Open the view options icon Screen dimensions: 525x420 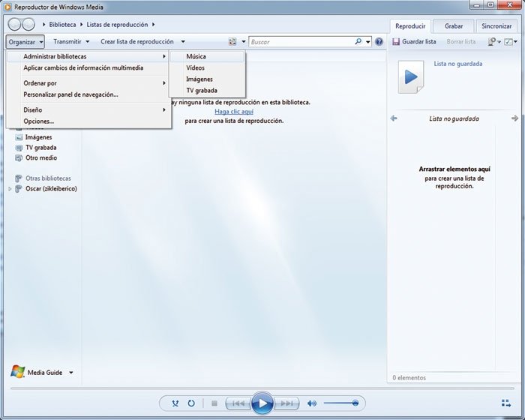232,41
